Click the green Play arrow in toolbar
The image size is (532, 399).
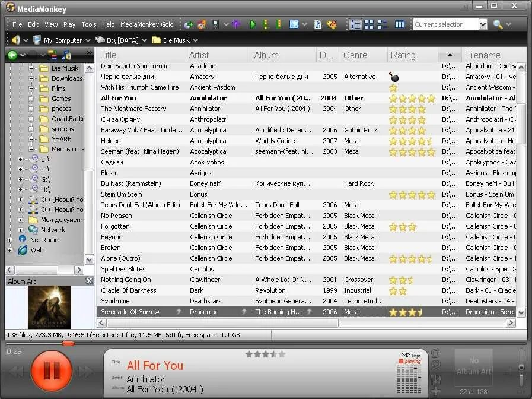tap(253, 24)
